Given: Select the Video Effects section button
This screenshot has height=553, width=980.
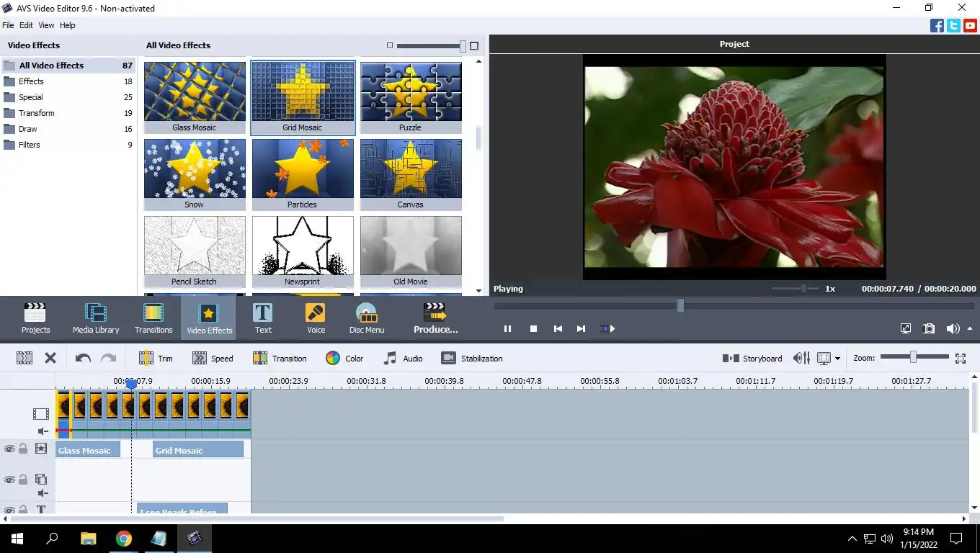Looking at the screenshot, I should pos(209,318).
